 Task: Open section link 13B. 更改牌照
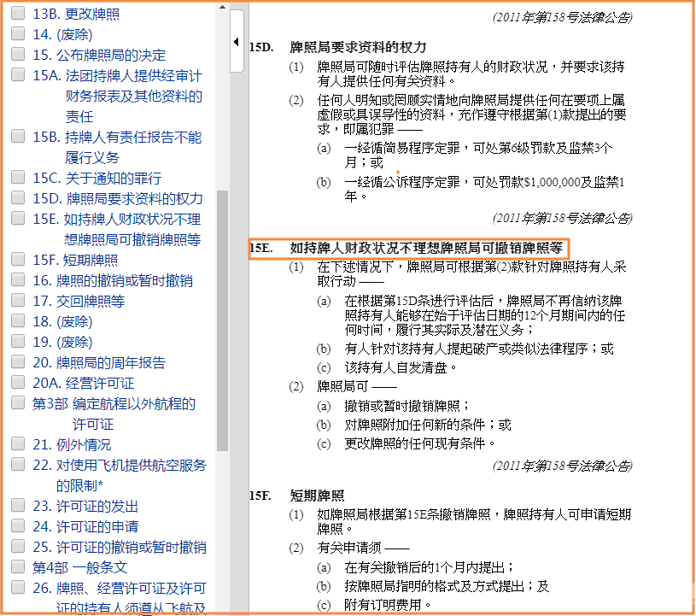point(76,14)
